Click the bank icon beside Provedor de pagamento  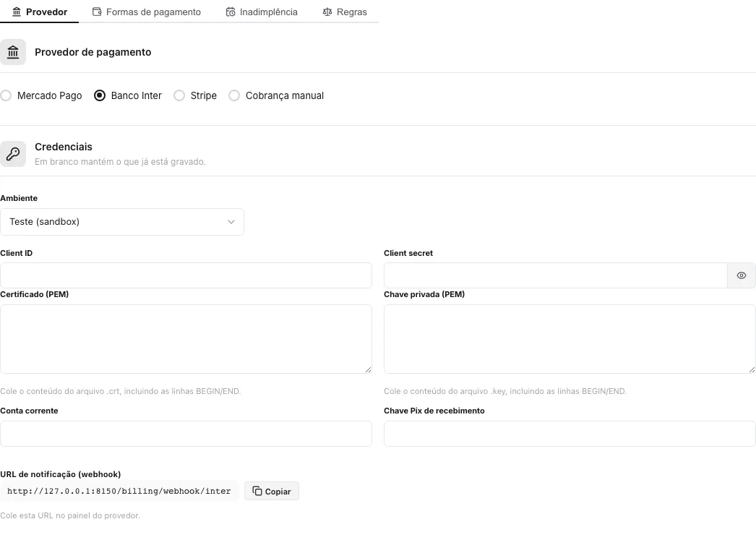pos(13,52)
